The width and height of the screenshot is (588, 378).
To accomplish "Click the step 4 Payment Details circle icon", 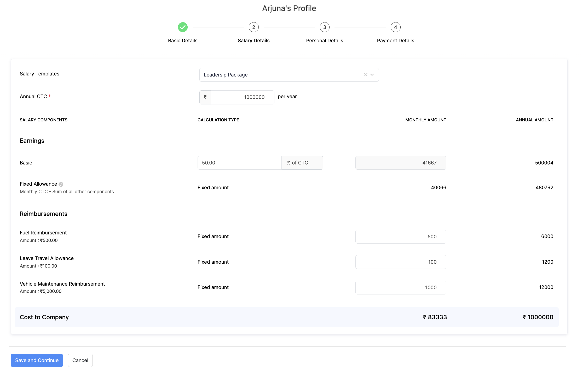I will click(x=395, y=27).
